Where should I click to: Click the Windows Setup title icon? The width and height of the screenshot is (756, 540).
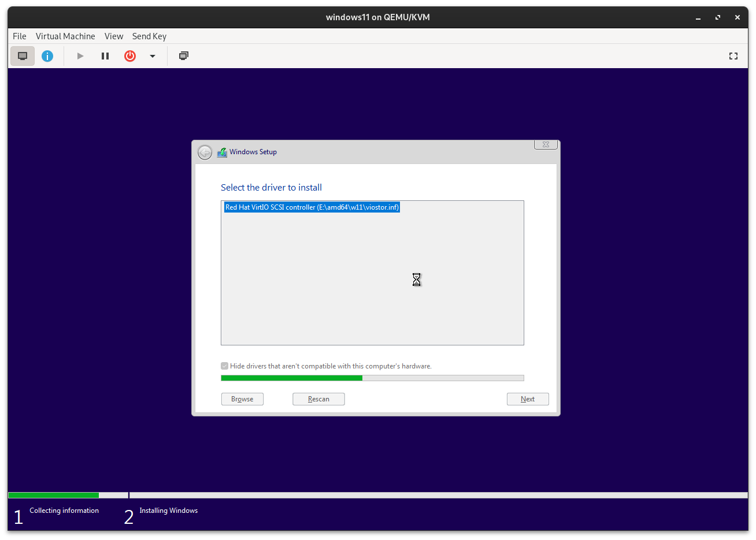(222, 152)
